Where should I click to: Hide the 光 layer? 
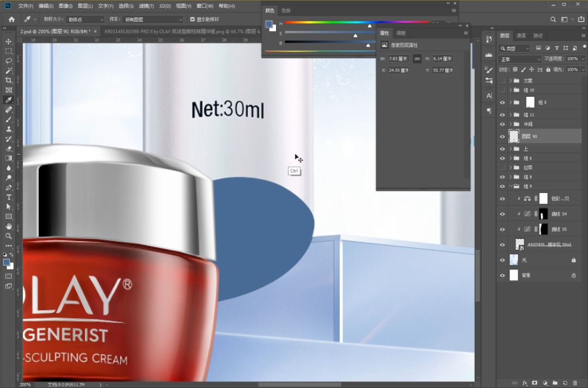[x=503, y=260]
